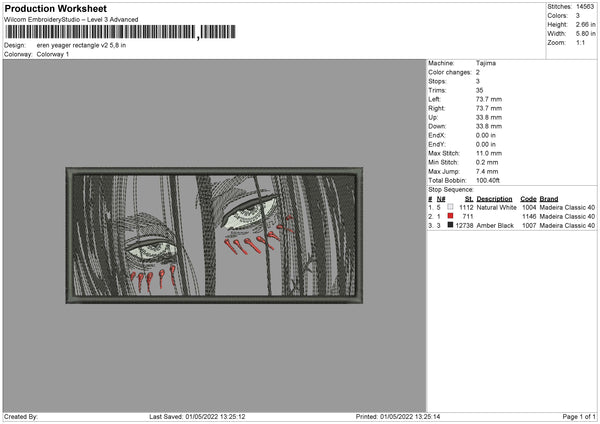Click the red thread color swatch
Screen dimensions: 600x424
coord(450,216)
